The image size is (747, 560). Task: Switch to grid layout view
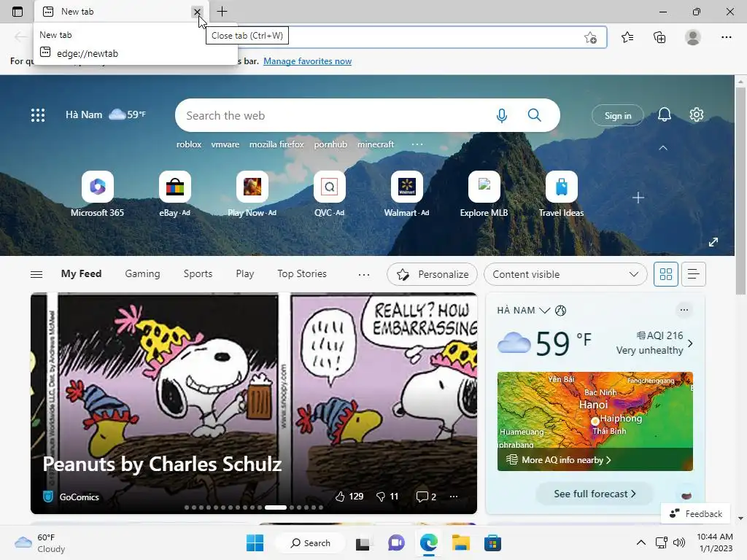tap(665, 274)
